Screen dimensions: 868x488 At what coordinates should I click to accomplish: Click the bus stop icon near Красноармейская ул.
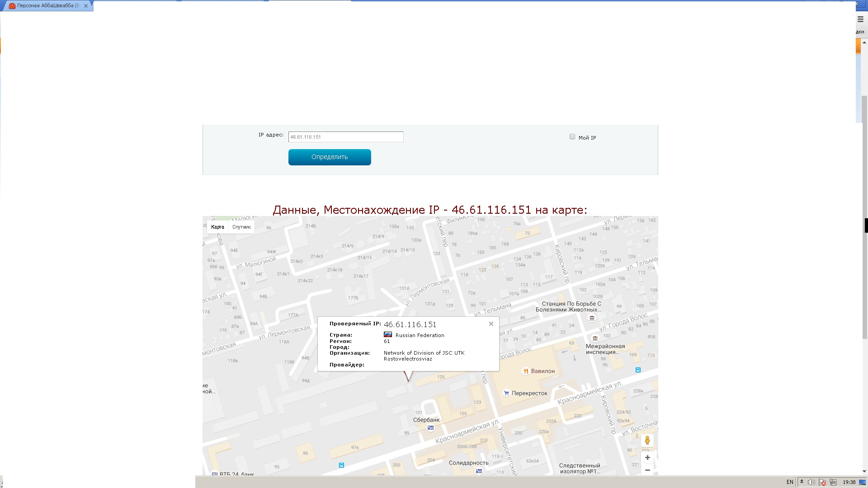pyautogui.click(x=638, y=370)
